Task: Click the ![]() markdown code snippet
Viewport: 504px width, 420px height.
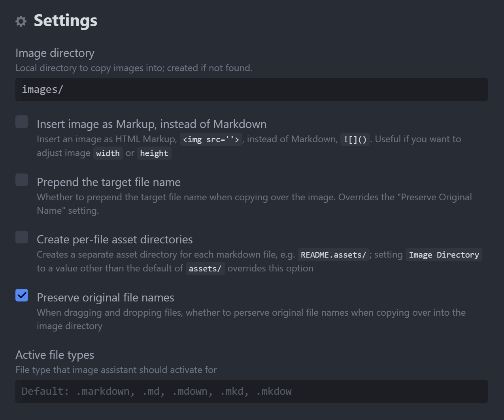Action: [x=355, y=139]
